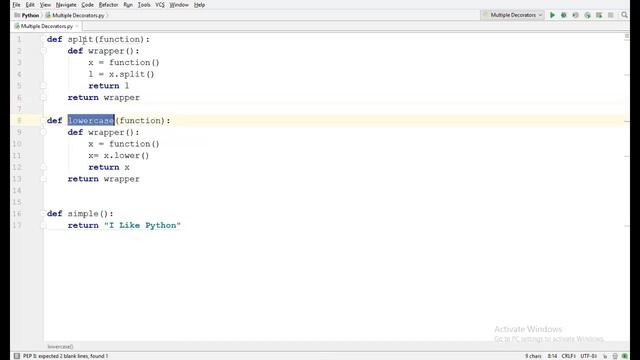Open the Edit menu
The height and width of the screenshot is (360, 640).
[30, 5]
